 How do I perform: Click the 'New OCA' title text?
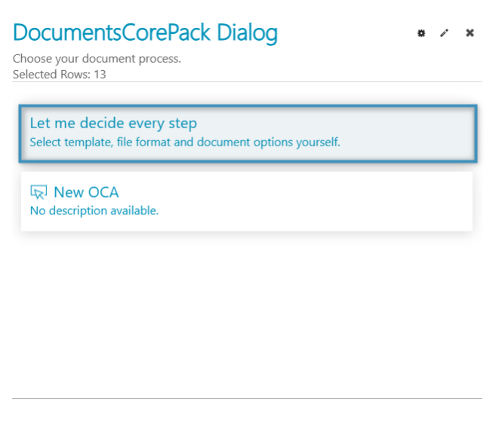click(85, 192)
